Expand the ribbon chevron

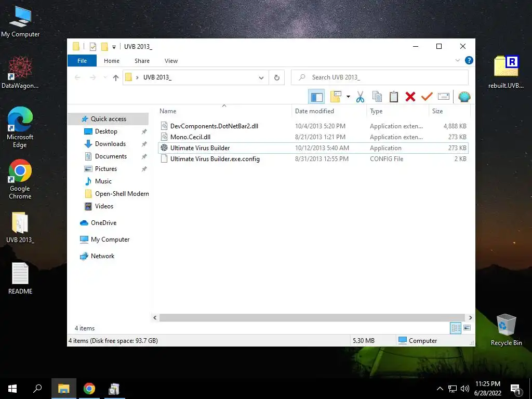click(457, 60)
